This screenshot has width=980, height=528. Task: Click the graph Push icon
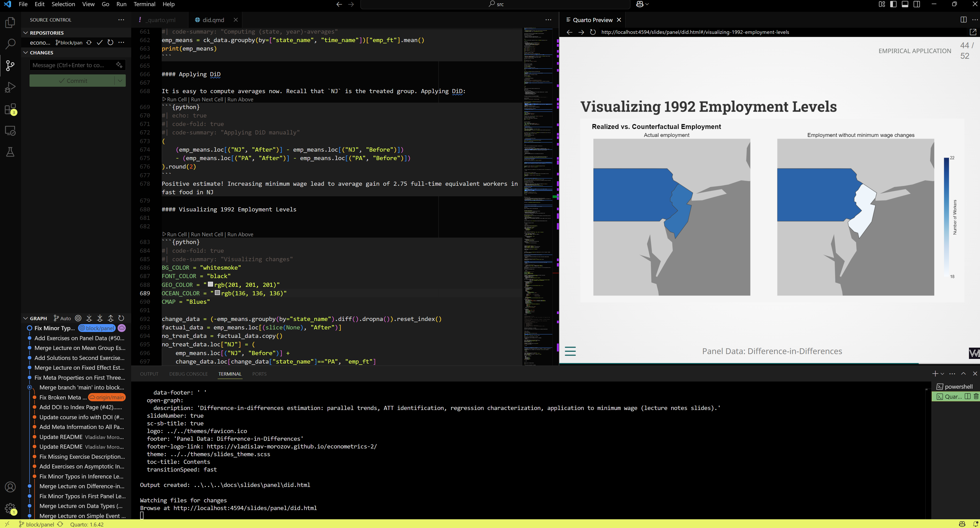click(111, 318)
